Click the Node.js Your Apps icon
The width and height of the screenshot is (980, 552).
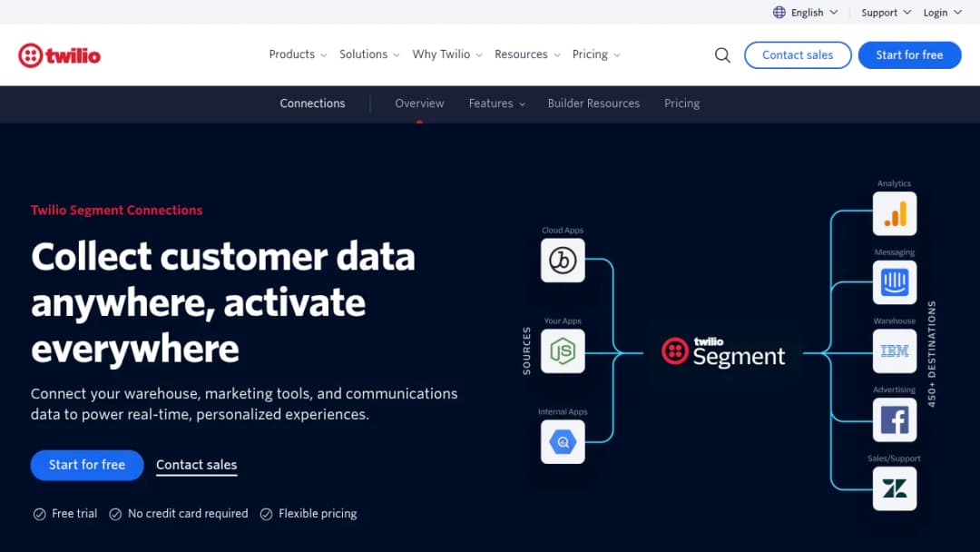(x=563, y=351)
